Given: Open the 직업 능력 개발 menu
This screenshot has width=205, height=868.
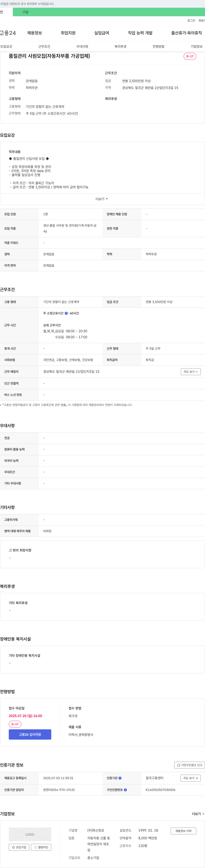Looking at the screenshot, I should tap(140, 33).
